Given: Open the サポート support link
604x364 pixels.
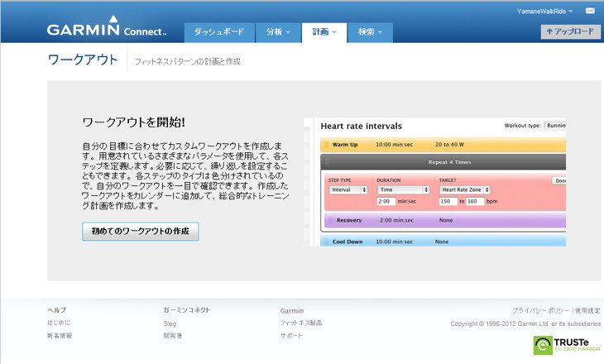Looking at the screenshot, I should (291, 336).
